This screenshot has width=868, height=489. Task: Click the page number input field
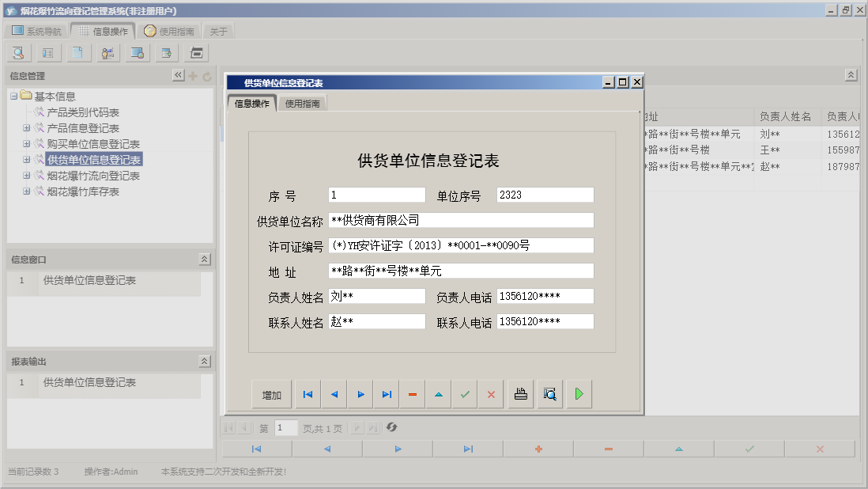285,428
